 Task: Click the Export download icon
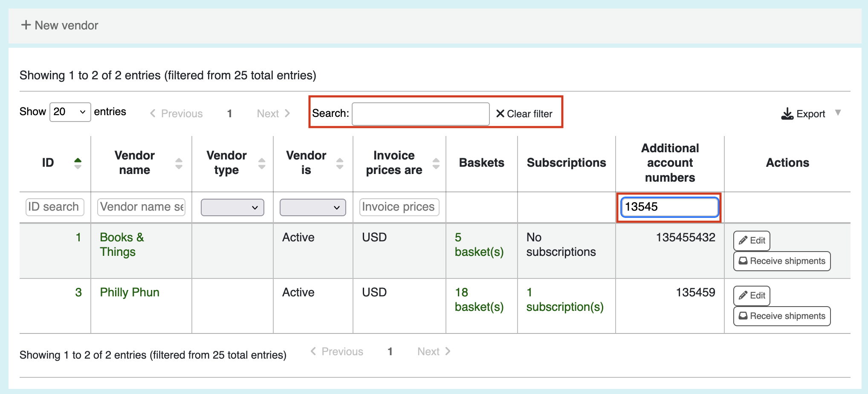coord(787,114)
